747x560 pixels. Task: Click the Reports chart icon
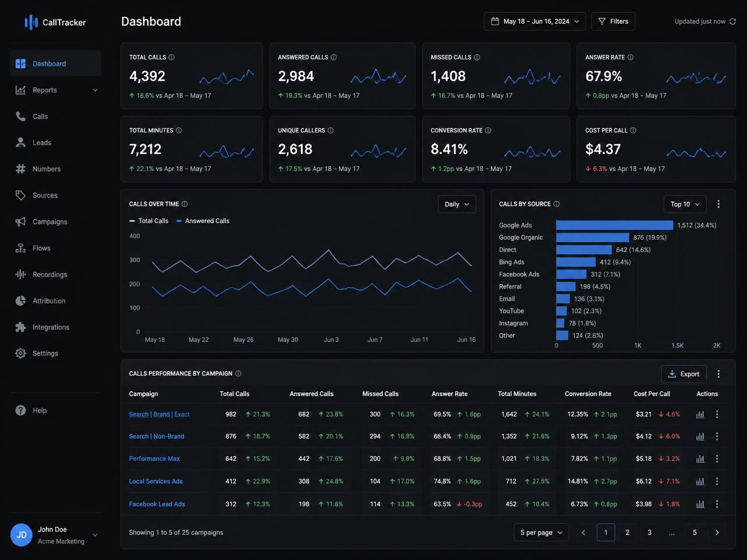[20, 90]
